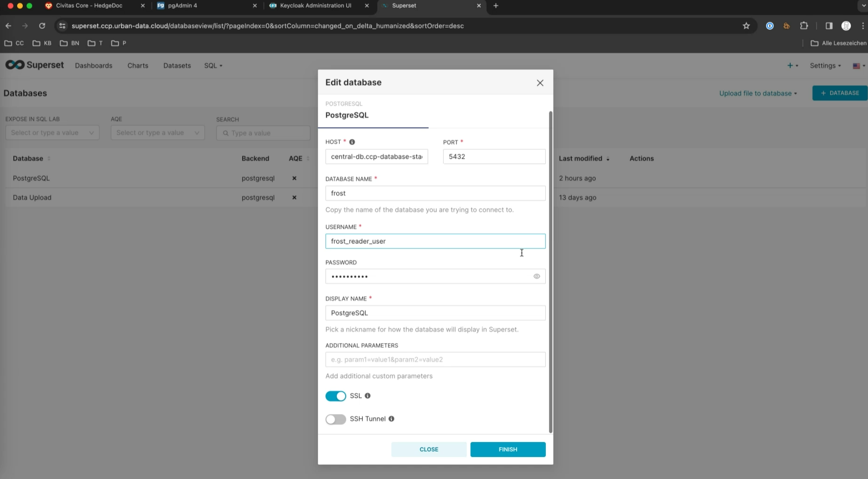Viewport: 868px width, 479px height.
Task: Expand the Settings menu
Action: coord(825,65)
